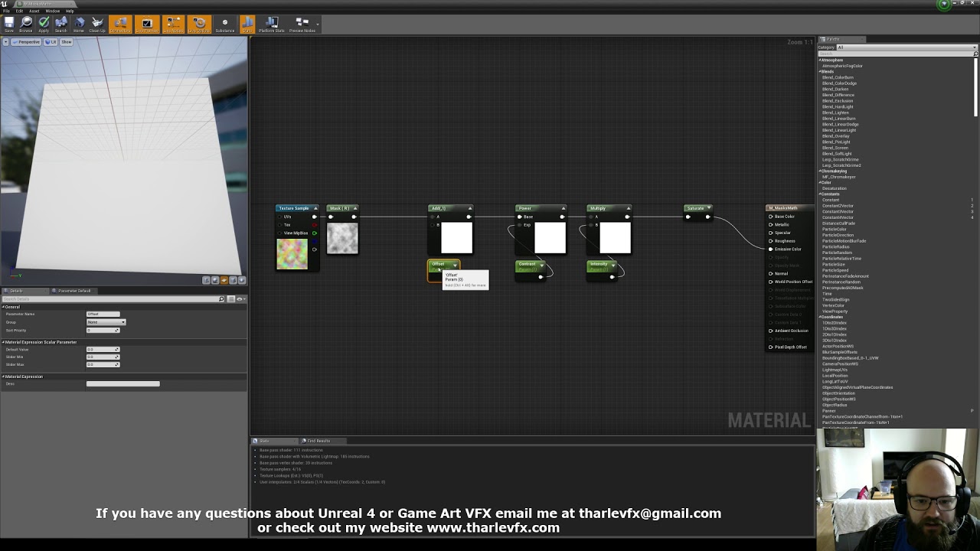This screenshot has height=551, width=980.
Task: Open the property matrix grid icon in Details
Action: (x=231, y=298)
